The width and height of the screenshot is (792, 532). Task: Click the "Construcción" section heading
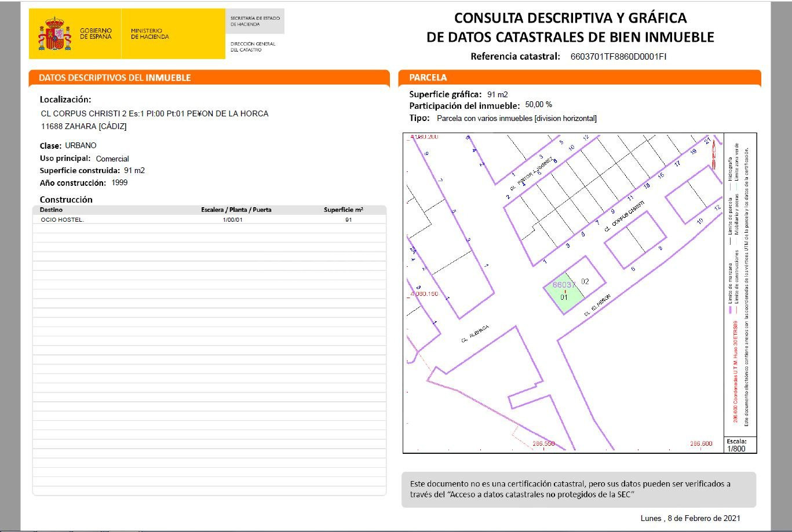tap(66, 200)
